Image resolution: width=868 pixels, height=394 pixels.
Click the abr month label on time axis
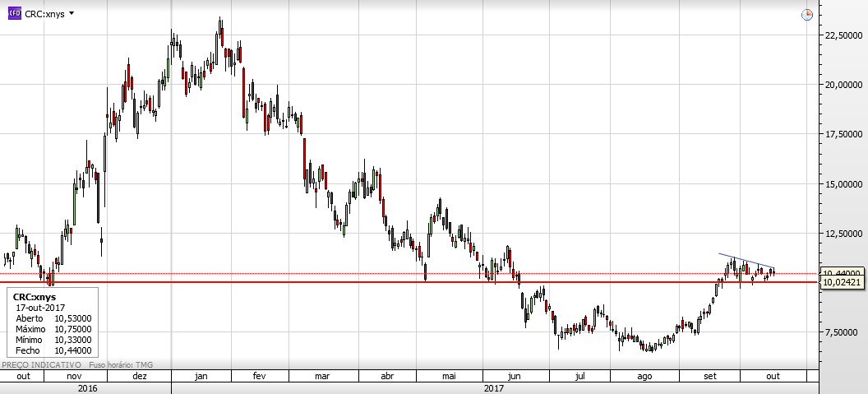(x=387, y=376)
